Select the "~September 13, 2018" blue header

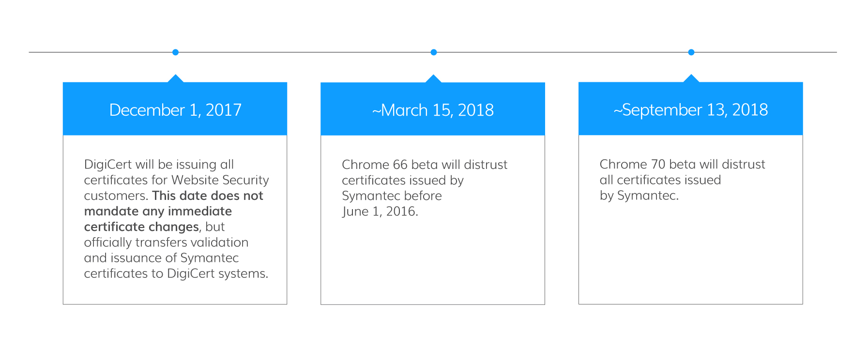pos(691,110)
